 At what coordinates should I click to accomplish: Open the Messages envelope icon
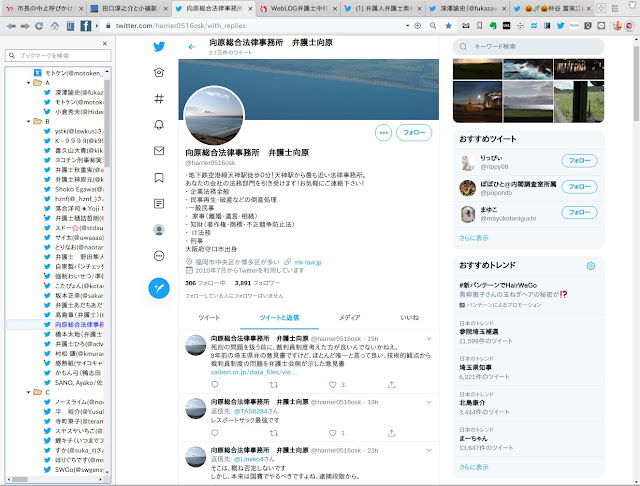[159, 151]
